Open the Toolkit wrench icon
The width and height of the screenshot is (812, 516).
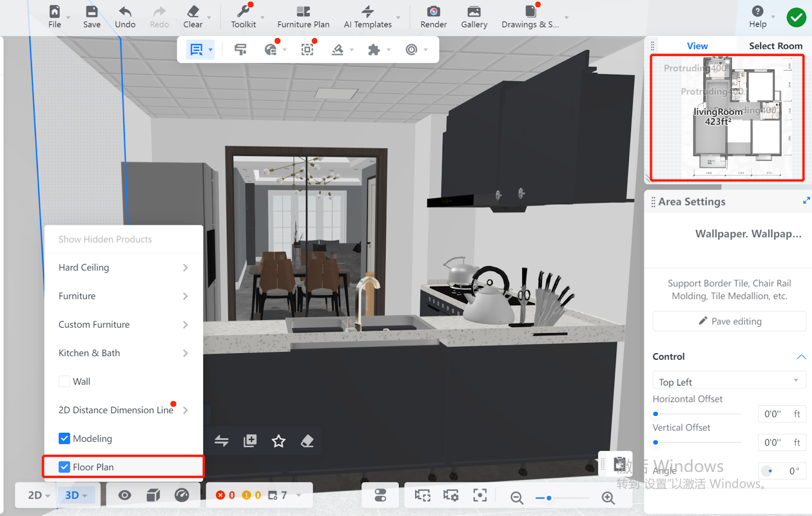(x=244, y=12)
